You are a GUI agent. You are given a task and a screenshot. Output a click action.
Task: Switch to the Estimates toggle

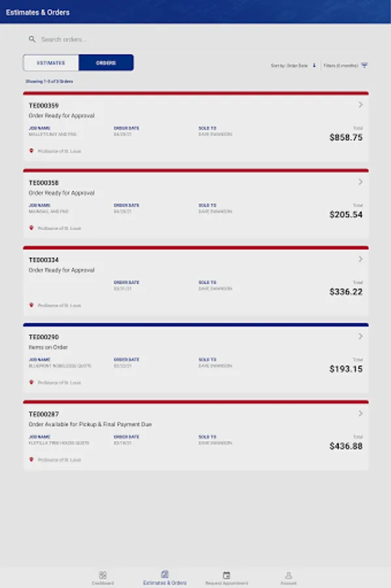click(x=51, y=63)
